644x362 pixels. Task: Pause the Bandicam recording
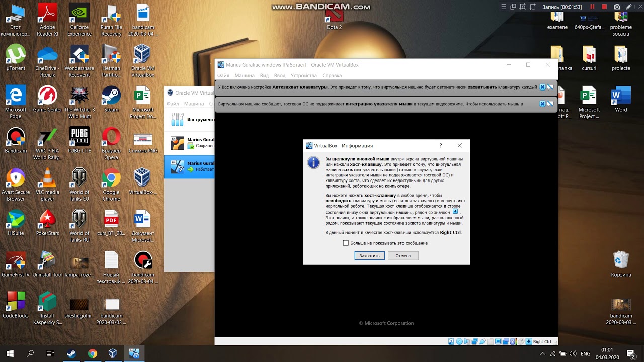point(592,7)
